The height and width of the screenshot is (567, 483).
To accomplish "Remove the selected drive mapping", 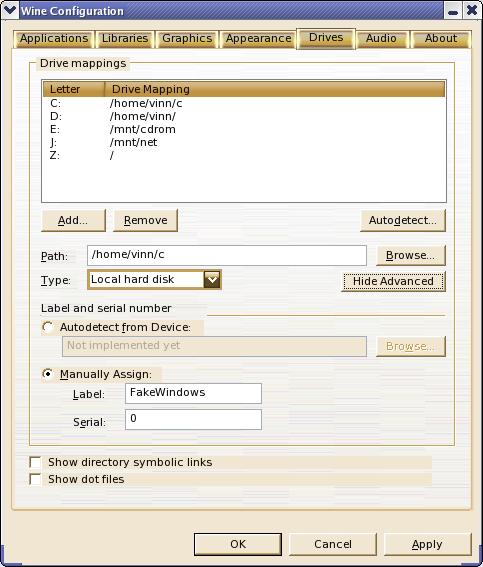I will coord(146,220).
